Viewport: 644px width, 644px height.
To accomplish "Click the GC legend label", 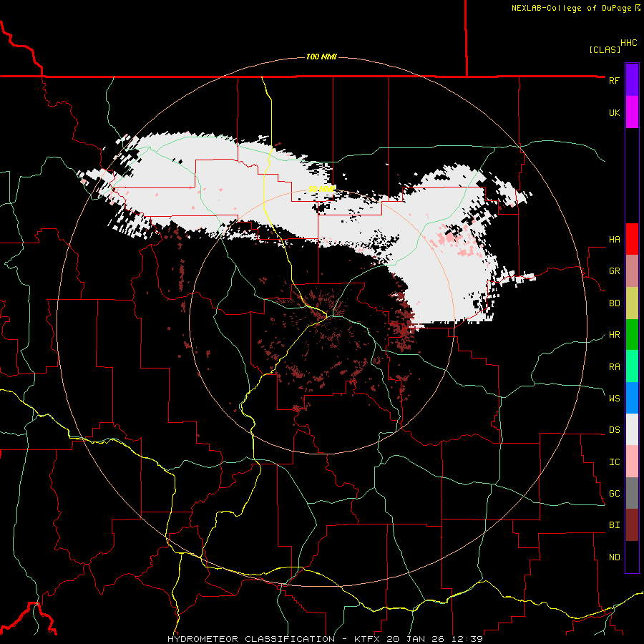I will 614,494.
